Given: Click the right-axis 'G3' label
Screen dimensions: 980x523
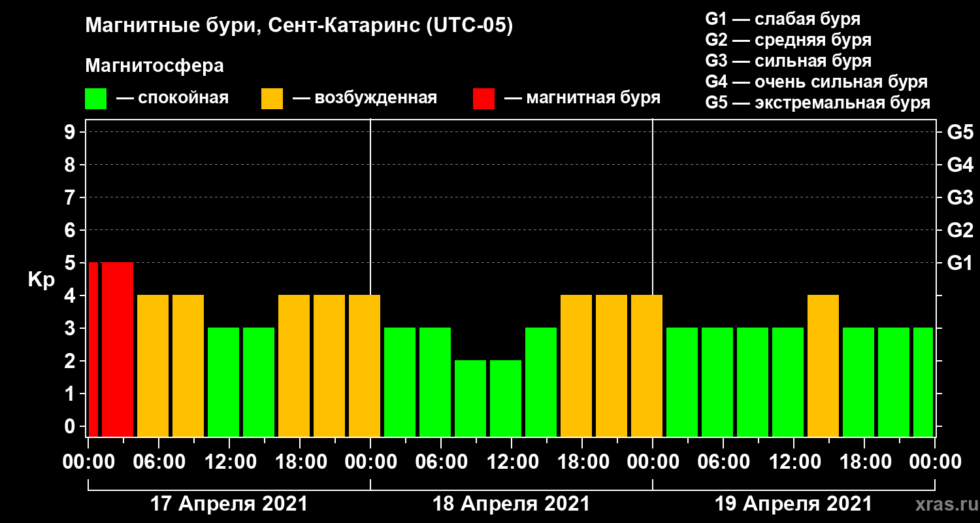Looking at the screenshot, I should point(960,197).
